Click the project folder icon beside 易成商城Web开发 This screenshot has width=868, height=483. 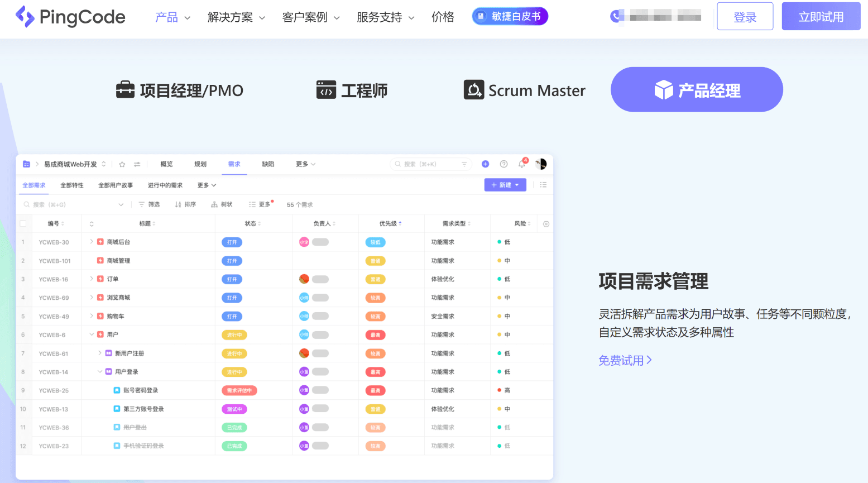click(x=26, y=164)
